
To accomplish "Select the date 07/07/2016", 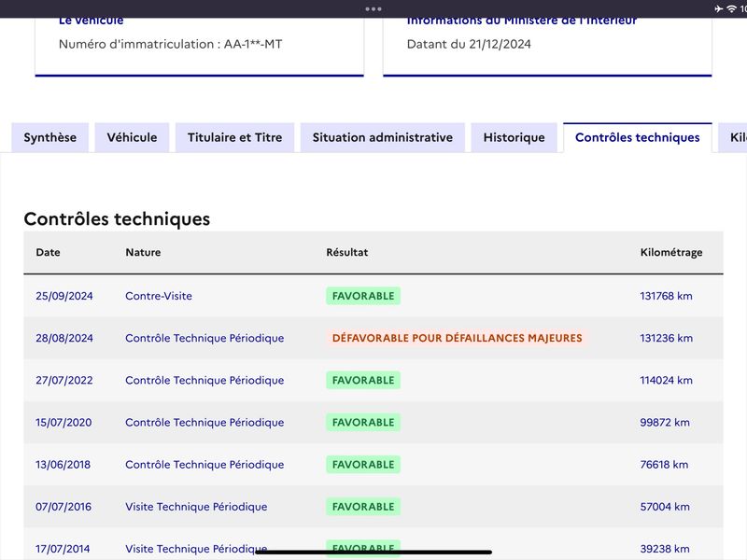I will coord(63,507).
